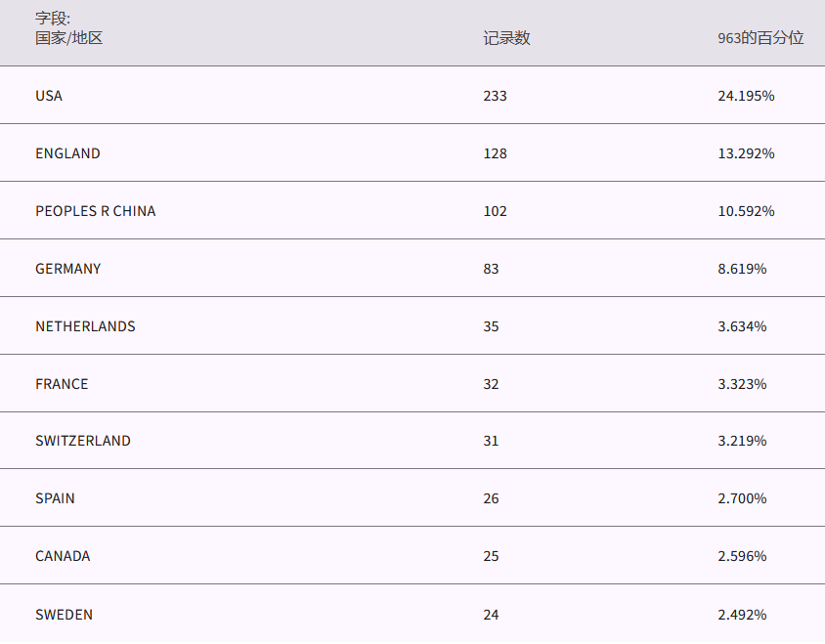Click the SWITZERLAND country entry
Screen dimensions: 825x644
click(x=83, y=441)
